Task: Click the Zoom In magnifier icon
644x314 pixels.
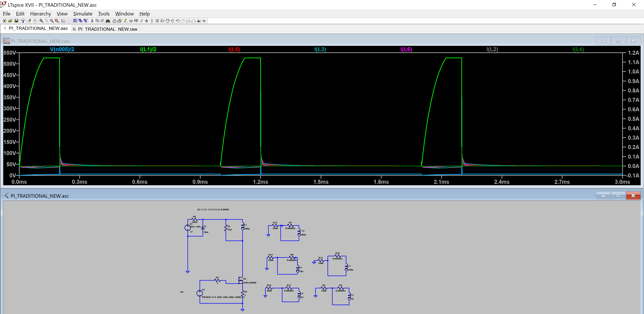Action: pyautogui.click(x=41, y=21)
